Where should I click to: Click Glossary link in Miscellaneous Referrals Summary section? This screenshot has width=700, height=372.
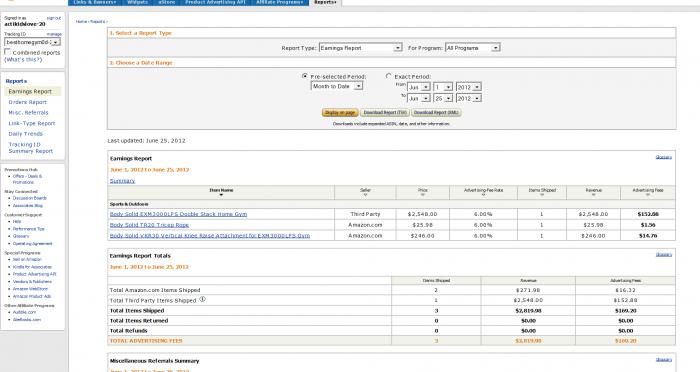(x=663, y=359)
